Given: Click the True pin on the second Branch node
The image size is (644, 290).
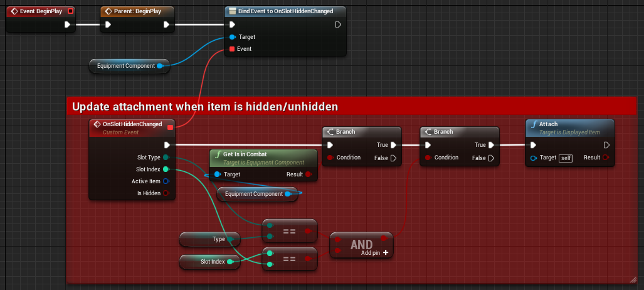Looking at the screenshot, I should click(x=491, y=144).
